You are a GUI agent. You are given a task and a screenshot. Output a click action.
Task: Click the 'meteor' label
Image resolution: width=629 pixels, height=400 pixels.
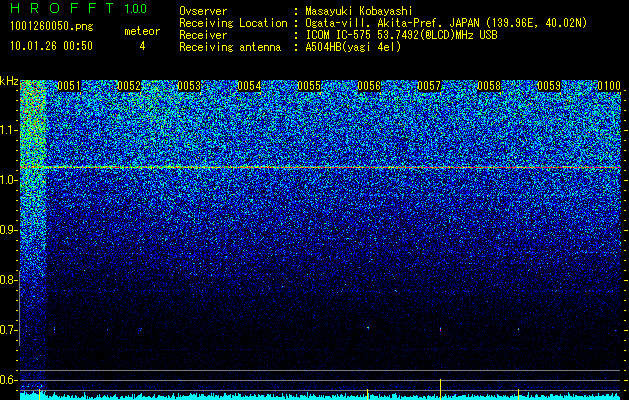coord(142,31)
